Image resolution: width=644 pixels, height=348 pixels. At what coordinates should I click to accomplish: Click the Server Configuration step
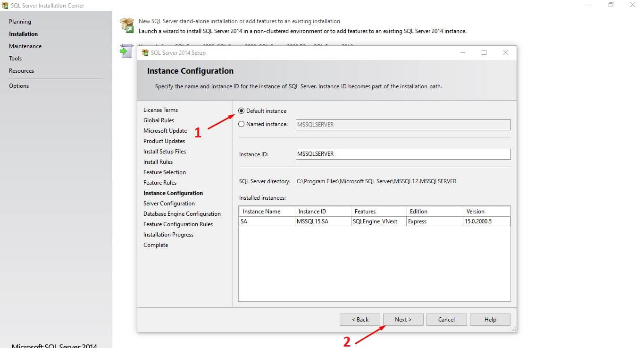pyautogui.click(x=169, y=204)
